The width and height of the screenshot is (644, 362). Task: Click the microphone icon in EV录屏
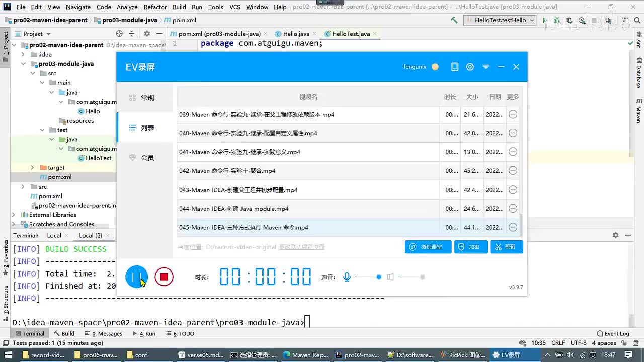(347, 277)
